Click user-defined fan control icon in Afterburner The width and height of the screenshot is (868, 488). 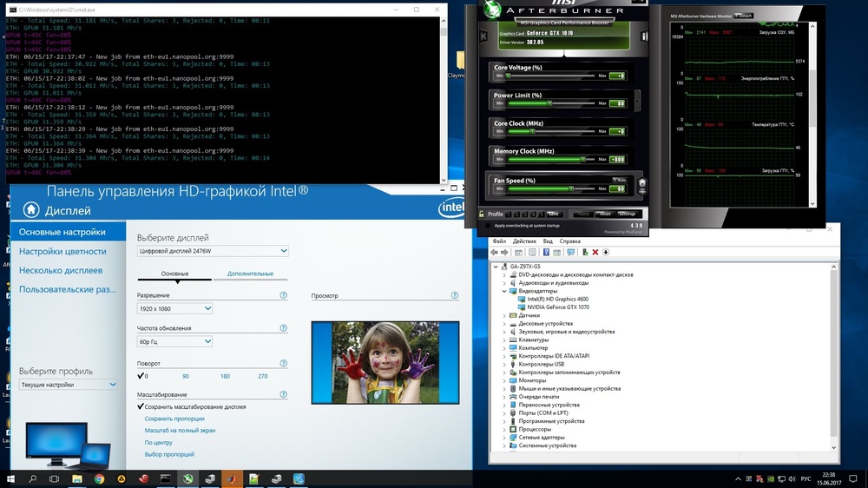tap(642, 185)
